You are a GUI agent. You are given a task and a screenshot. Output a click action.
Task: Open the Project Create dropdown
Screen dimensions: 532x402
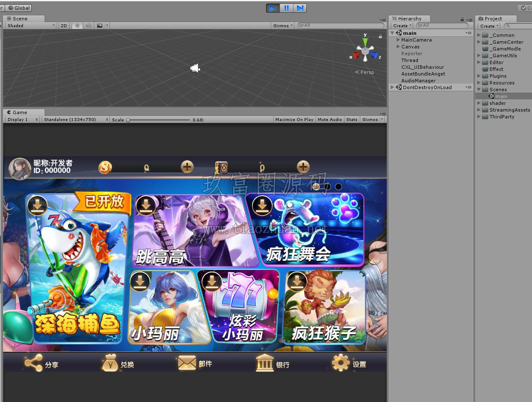[489, 26]
